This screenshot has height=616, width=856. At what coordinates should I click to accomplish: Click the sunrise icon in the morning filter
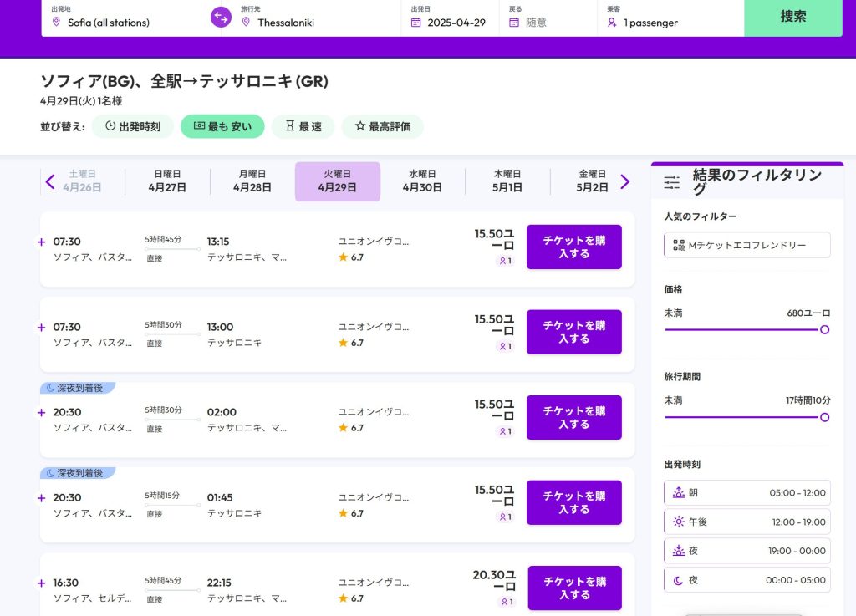pyautogui.click(x=679, y=492)
